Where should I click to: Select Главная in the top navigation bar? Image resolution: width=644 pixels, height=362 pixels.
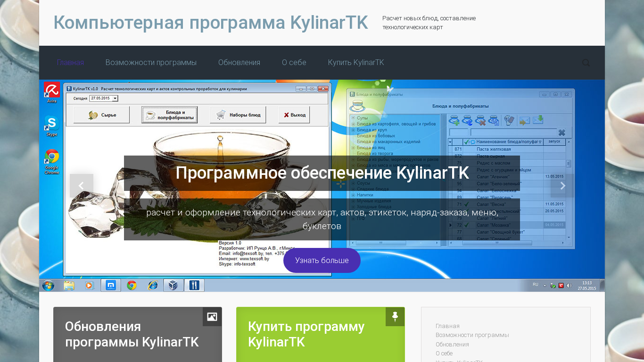[70, 63]
